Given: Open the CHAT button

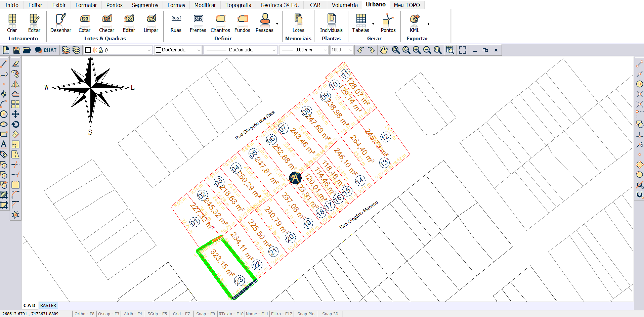Looking at the screenshot, I should point(46,50).
